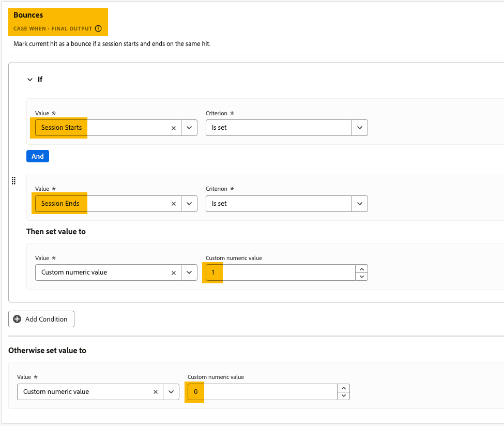Open second Criterion Is set dropdown
This screenshot has height=426, width=504.
[360, 204]
